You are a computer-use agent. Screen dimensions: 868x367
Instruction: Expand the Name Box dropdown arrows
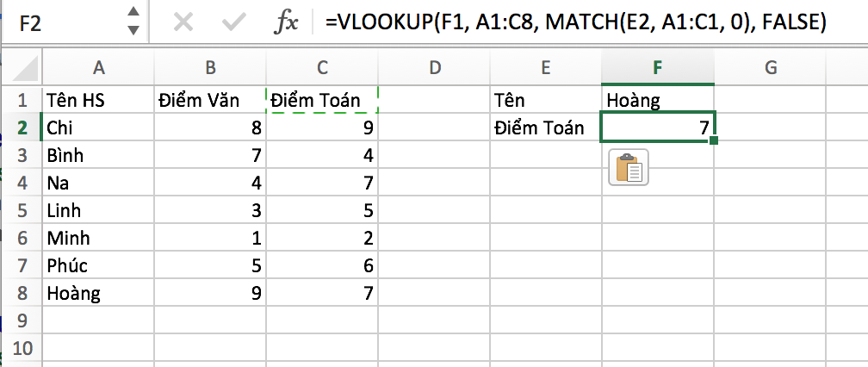[x=133, y=21]
